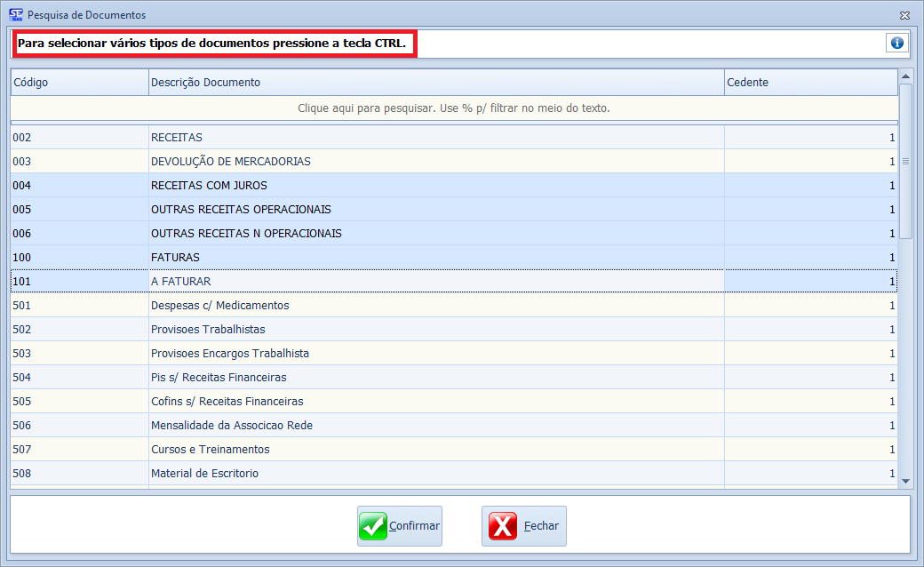Click the Cedente column header
Viewport: 924px width, 567px height.
click(810, 83)
